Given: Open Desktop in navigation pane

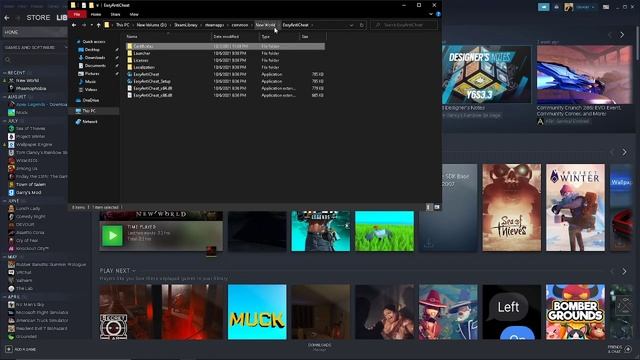Looking at the screenshot, I should 92,50.
